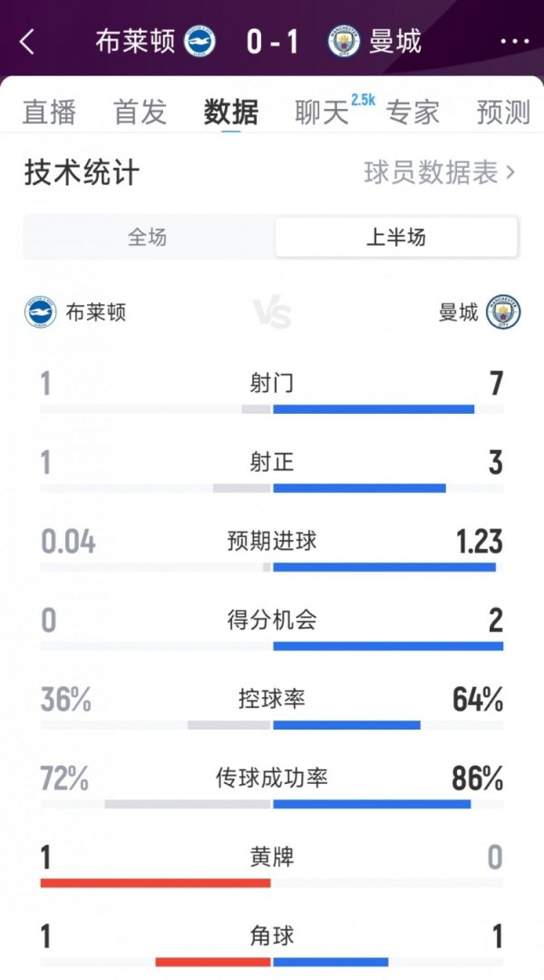Go to the 预测 prediction tab

[x=503, y=110]
